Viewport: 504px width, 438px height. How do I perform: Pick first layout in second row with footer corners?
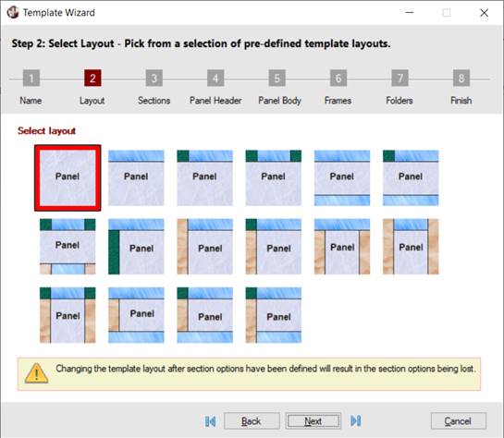pos(68,247)
